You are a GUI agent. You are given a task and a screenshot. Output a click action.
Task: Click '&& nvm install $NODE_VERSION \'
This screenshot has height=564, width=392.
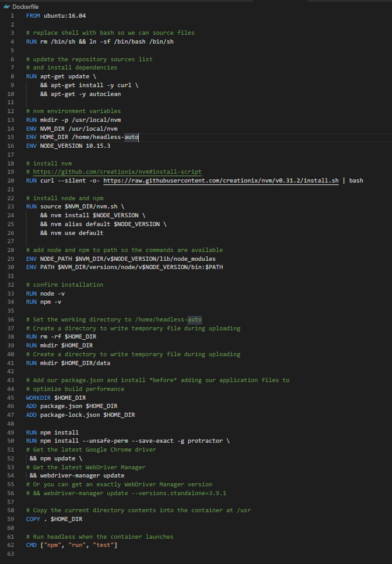(x=93, y=215)
